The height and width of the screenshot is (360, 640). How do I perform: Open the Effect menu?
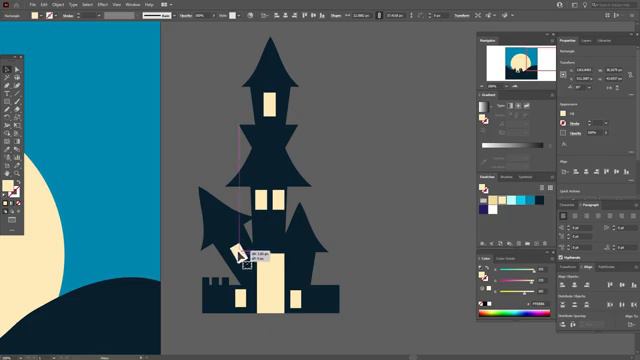[x=102, y=5]
